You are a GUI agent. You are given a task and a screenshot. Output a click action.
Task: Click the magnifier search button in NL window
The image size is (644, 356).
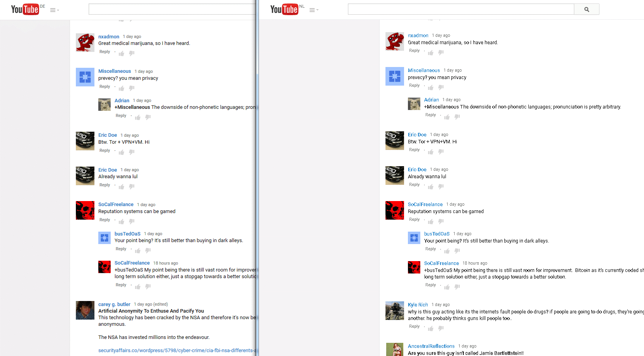click(x=586, y=9)
